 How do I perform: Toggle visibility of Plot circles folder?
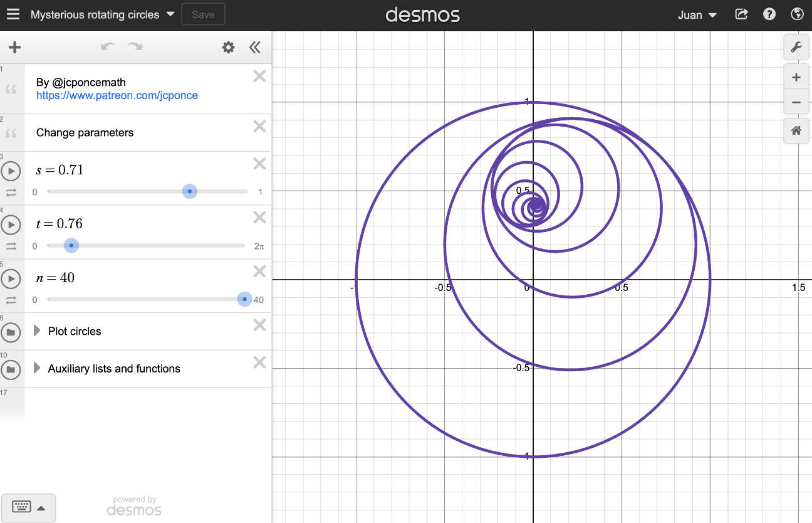(x=11, y=332)
